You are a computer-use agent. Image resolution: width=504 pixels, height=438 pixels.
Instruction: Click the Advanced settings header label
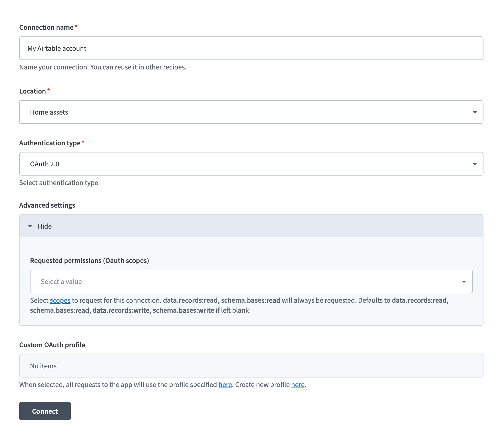47,205
